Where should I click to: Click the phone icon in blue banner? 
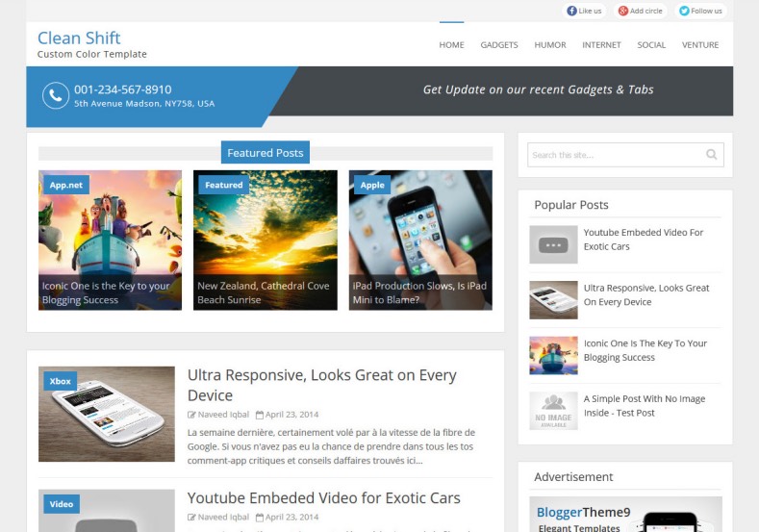point(56,95)
